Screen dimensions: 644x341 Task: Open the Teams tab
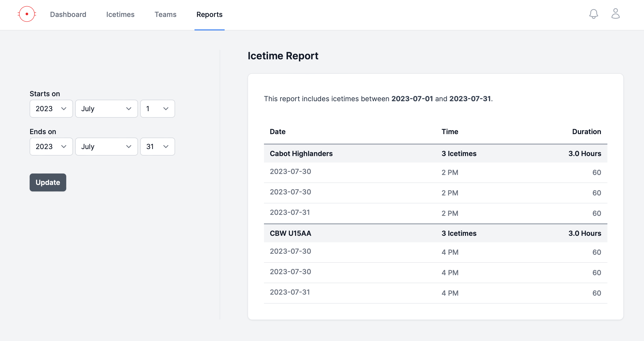166,14
